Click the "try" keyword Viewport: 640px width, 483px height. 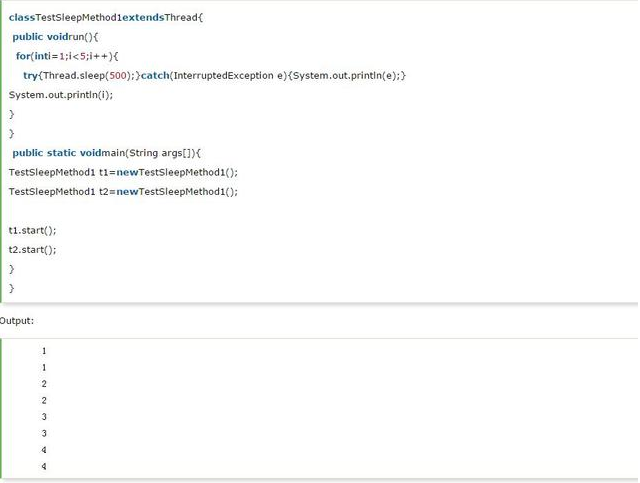pyautogui.click(x=30, y=76)
